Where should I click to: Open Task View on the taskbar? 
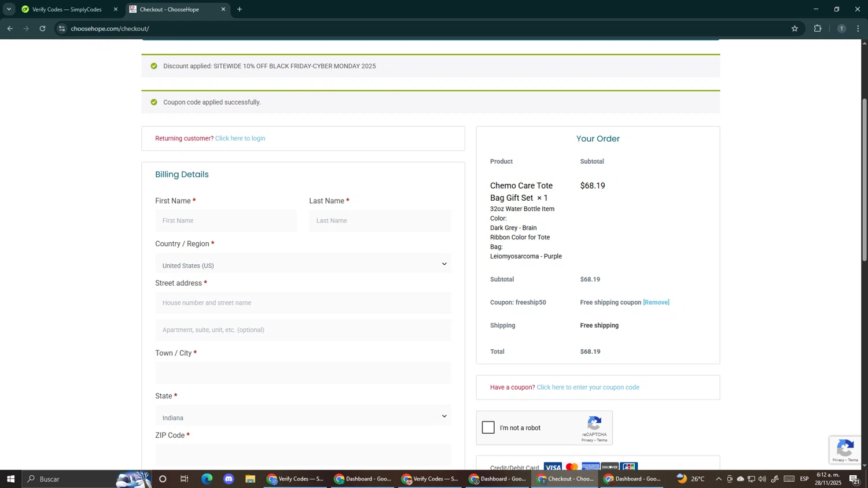(x=185, y=479)
